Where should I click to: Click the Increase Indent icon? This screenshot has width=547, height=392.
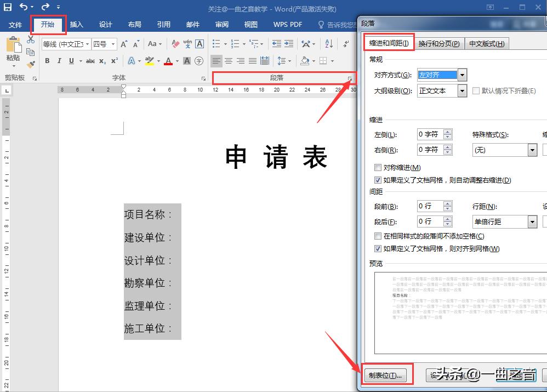(289, 43)
